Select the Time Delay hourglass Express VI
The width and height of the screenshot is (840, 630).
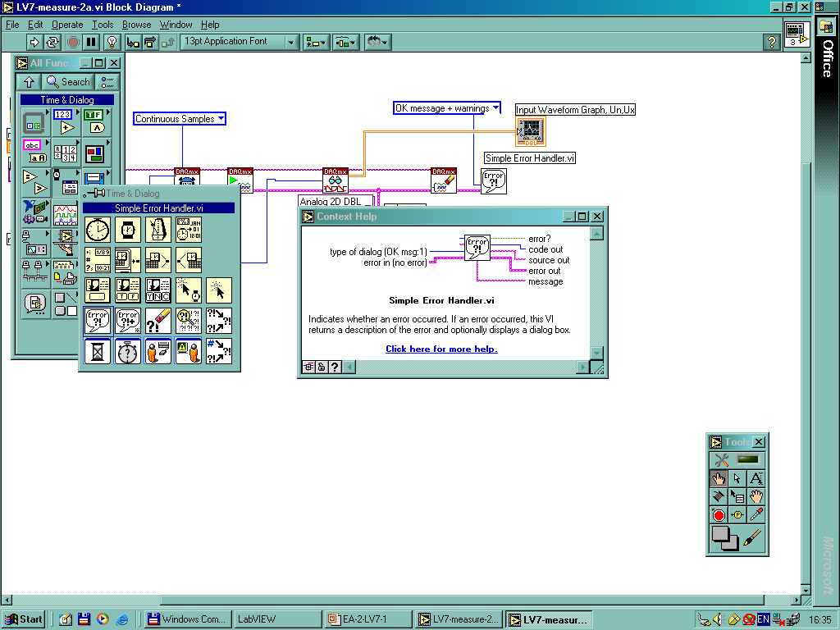(x=98, y=351)
